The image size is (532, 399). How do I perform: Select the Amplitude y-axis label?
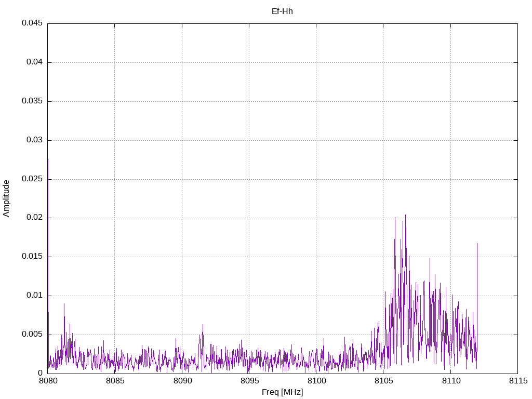7,198
